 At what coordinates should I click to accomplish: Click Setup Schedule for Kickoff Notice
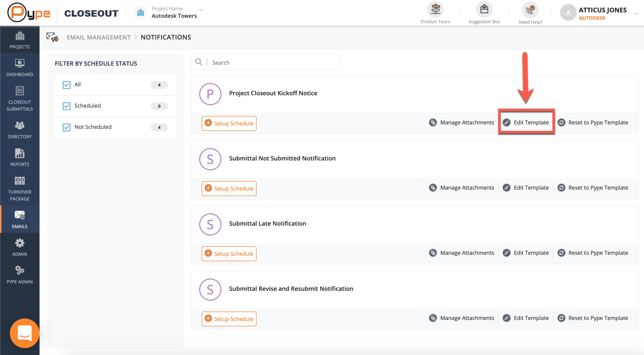click(x=229, y=123)
